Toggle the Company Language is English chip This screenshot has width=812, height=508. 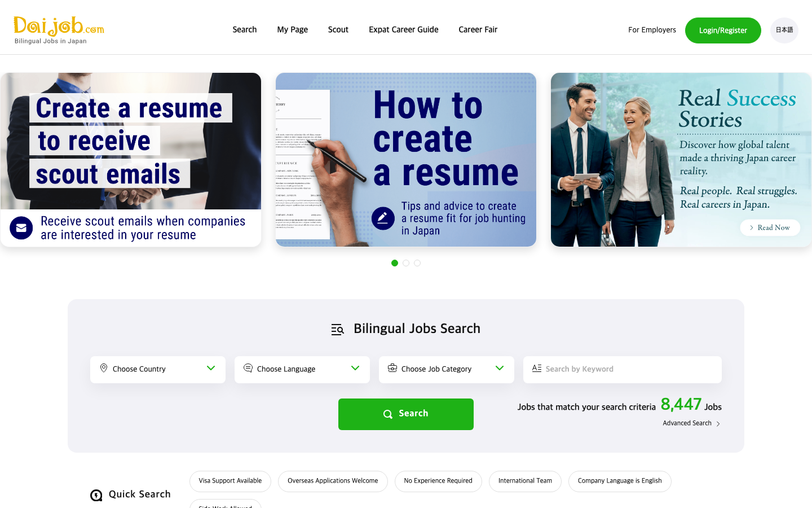[620, 481]
